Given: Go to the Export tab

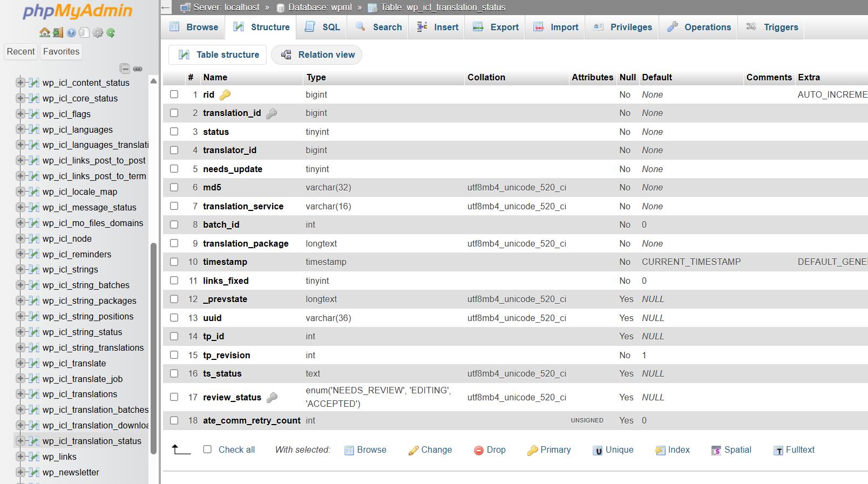Looking at the screenshot, I should tap(495, 27).
